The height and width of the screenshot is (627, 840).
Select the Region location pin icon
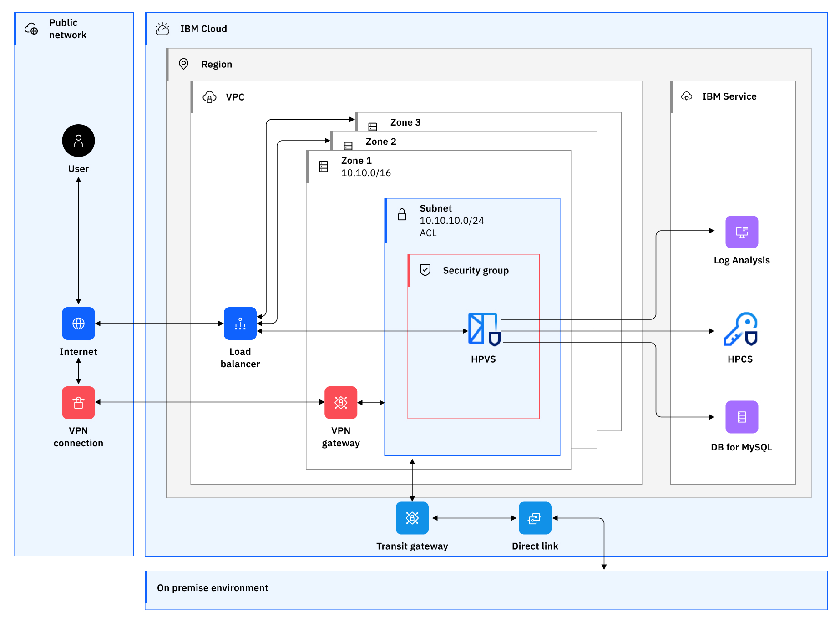coord(183,64)
